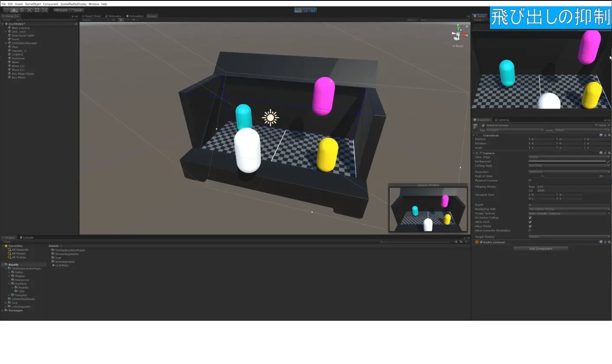Open the Clear Flags dropdown
Image resolution: width=612 pixels, height=364 pixels.
pyautogui.click(x=569, y=156)
